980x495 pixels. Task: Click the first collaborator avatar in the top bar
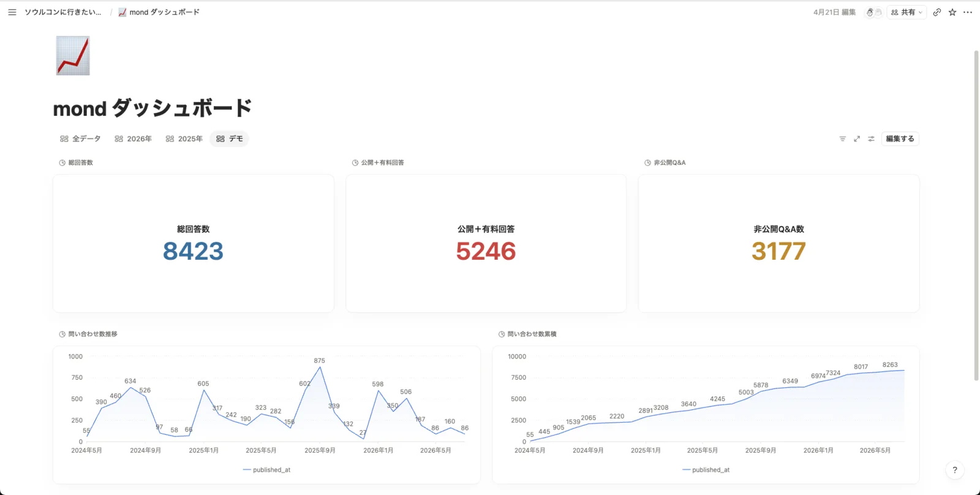click(x=870, y=12)
